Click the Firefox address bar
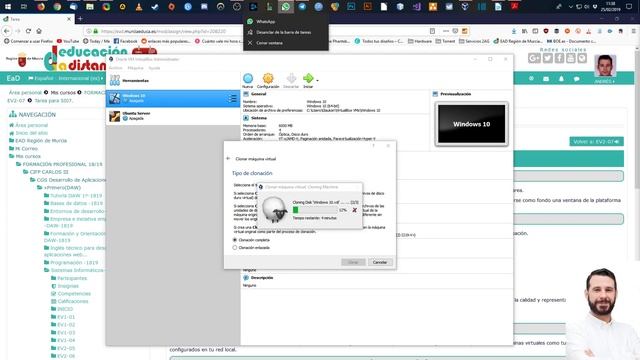 tap(257, 31)
